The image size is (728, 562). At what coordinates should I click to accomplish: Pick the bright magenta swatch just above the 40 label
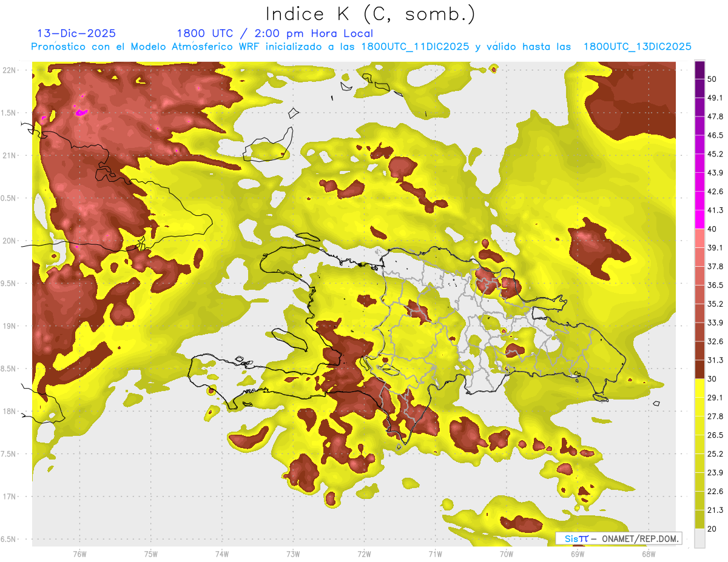point(699,218)
